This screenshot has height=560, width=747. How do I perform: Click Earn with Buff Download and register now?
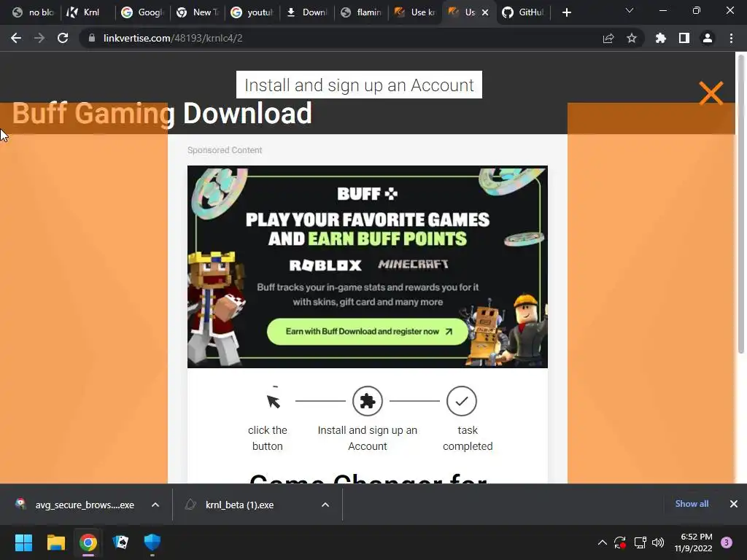coord(368,332)
